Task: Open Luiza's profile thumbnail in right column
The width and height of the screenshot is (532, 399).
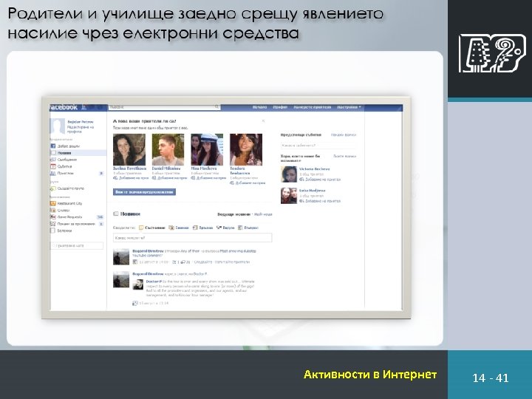Action: click(x=289, y=196)
